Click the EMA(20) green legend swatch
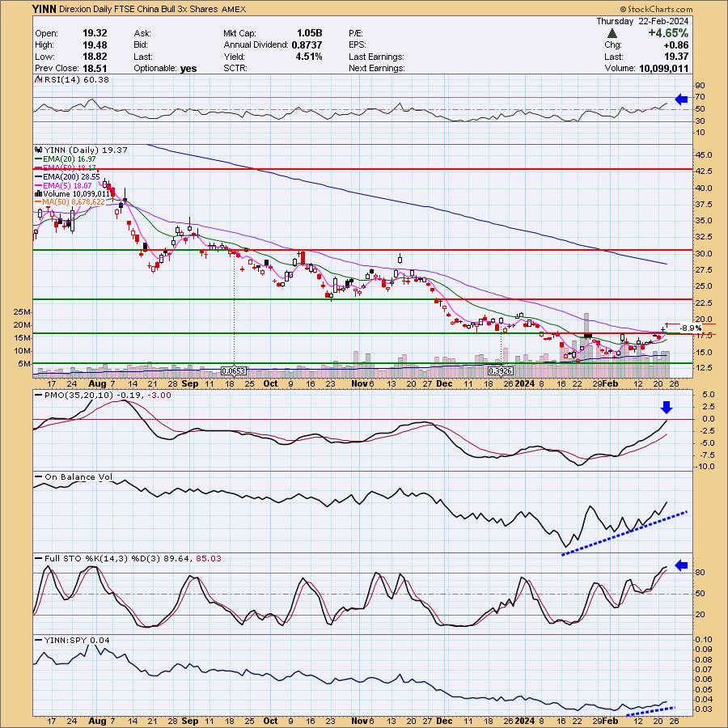 [x=39, y=159]
